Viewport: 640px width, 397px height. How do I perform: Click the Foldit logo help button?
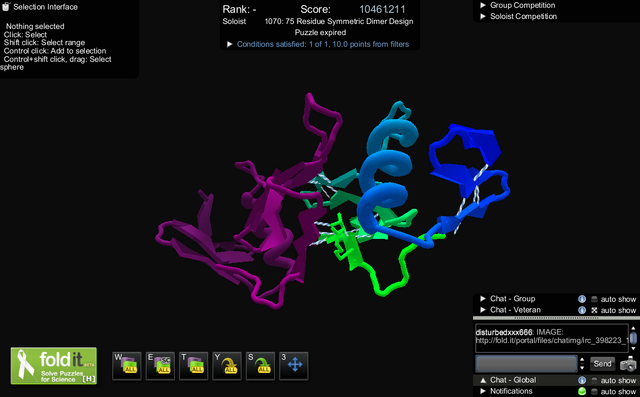coord(54,366)
